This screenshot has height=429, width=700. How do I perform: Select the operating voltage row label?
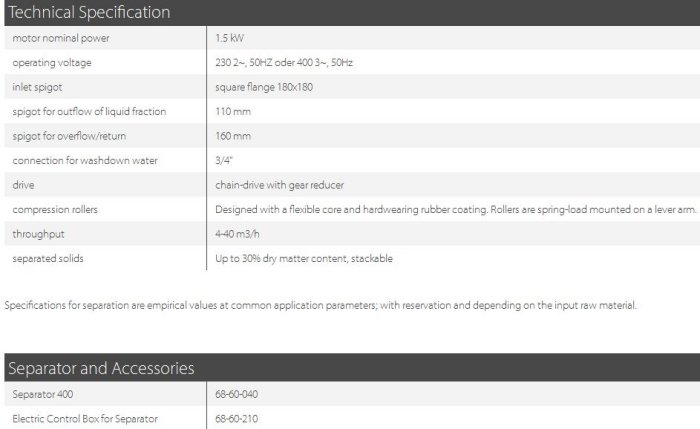pyautogui.click(x=53, y=62)
